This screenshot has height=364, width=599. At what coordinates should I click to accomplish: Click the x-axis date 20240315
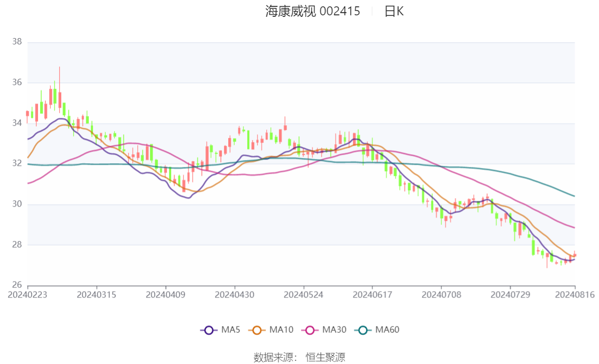[96, 295]
